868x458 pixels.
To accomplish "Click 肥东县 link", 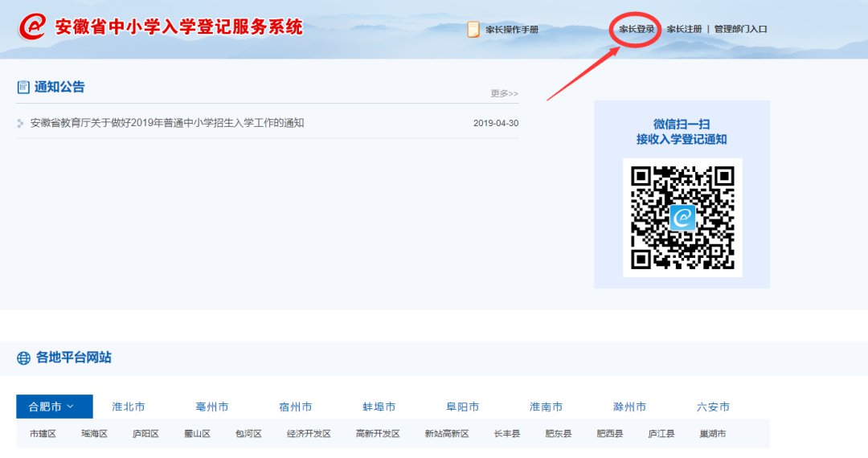I will pyautogui.click(x=559, y=434).
